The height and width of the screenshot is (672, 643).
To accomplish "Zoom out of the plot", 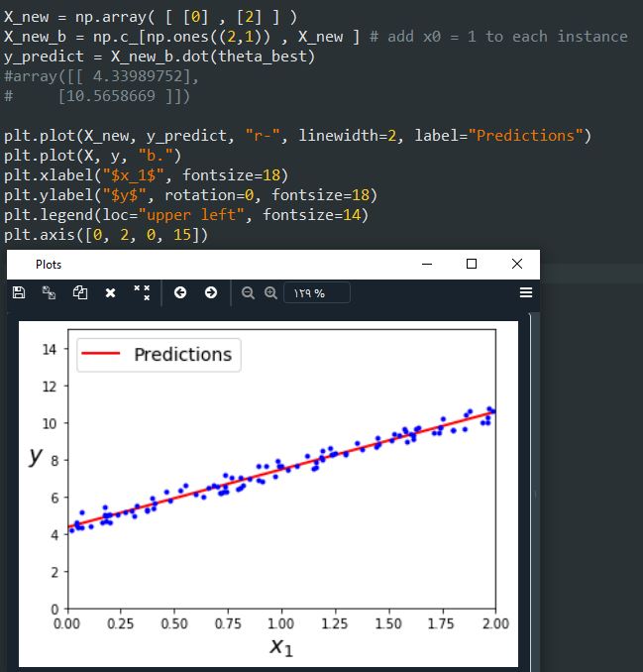I will pos(248,293).
